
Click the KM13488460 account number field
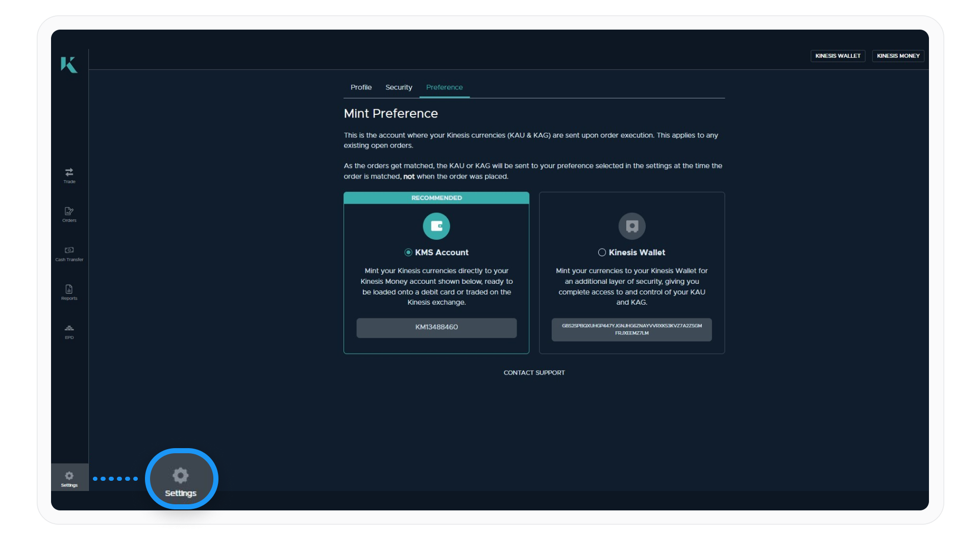436,327
